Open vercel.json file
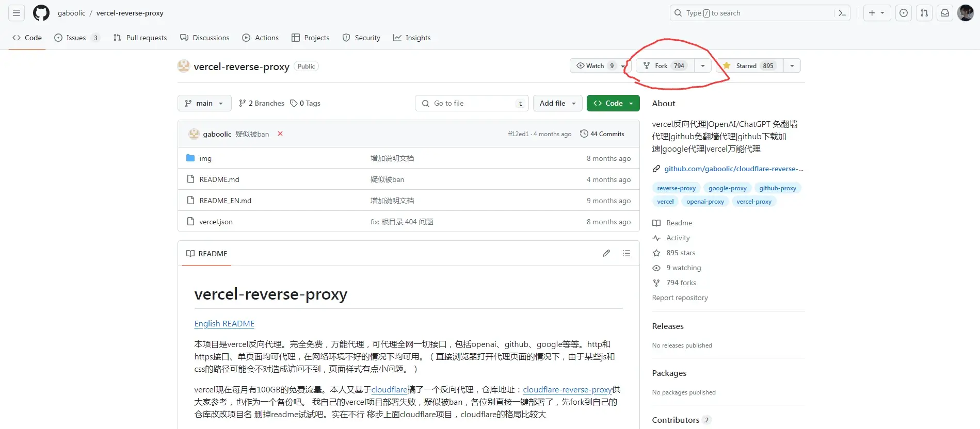 tap(216, 222)
